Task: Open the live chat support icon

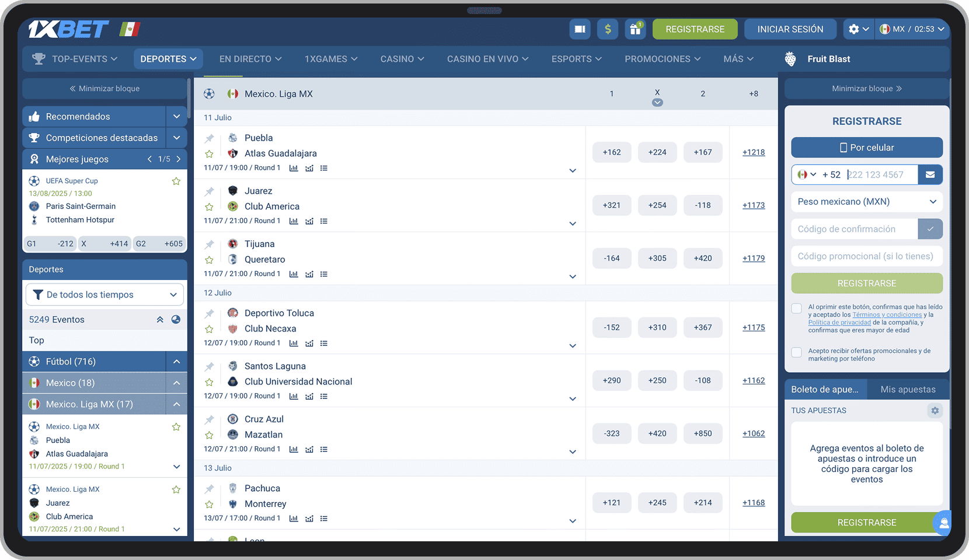Action: (x=943, y=523)
